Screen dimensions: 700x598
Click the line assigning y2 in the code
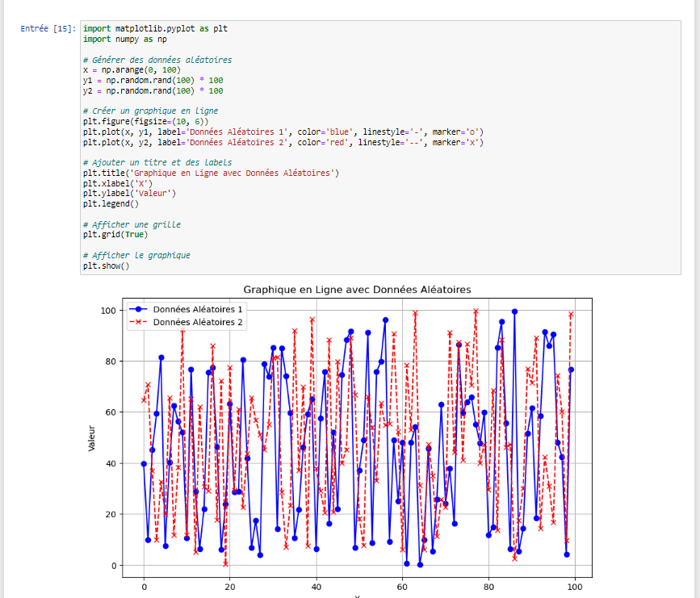[153, 91]
